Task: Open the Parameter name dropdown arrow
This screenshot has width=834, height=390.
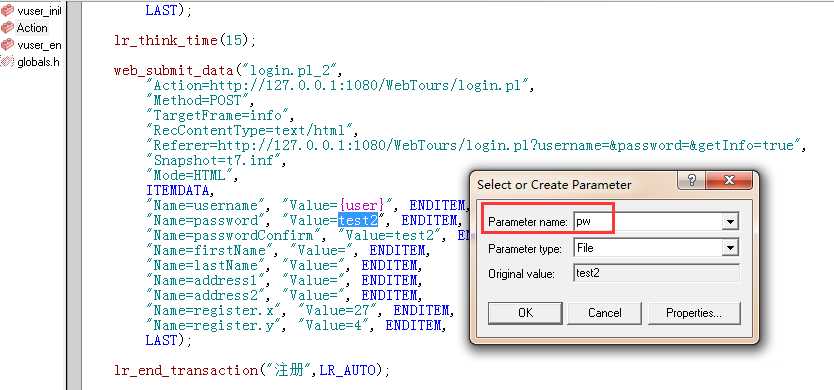Action: click(x=730, y=221)
